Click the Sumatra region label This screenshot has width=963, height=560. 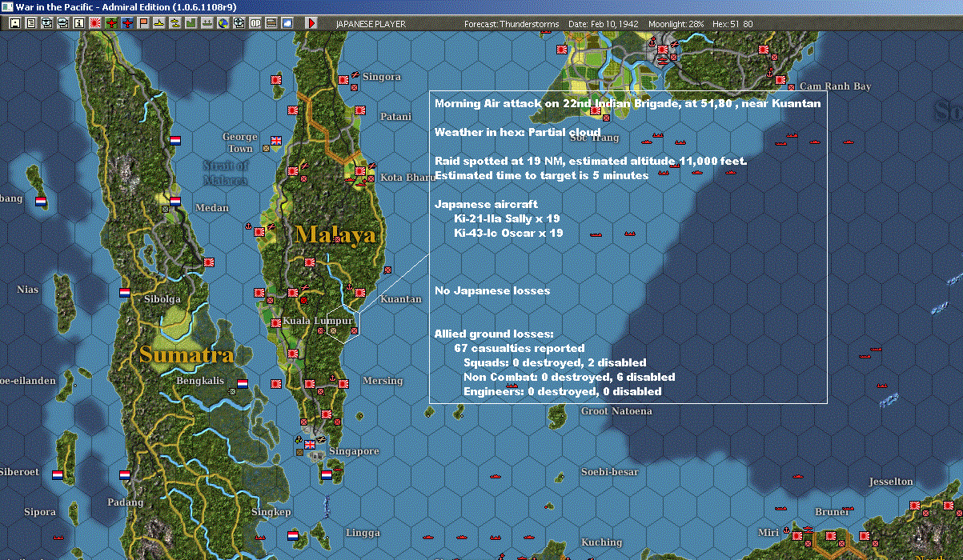click(187, 354)
